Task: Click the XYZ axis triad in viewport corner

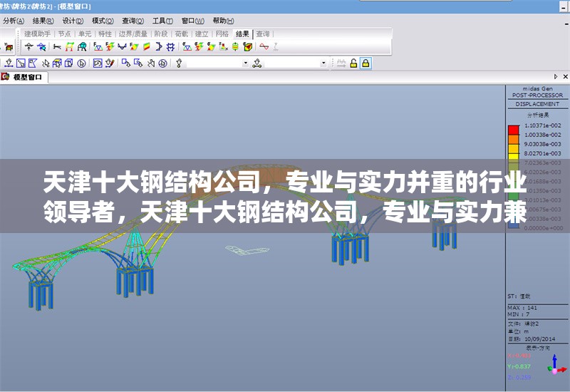Action: click(554, 364)
